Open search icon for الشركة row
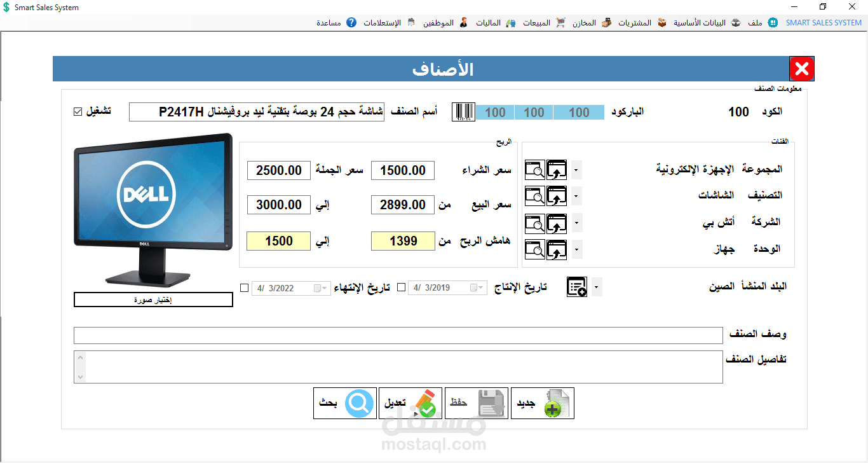This screenshot has height=463, width=868. pyautogui.click(x=534, y=223)
